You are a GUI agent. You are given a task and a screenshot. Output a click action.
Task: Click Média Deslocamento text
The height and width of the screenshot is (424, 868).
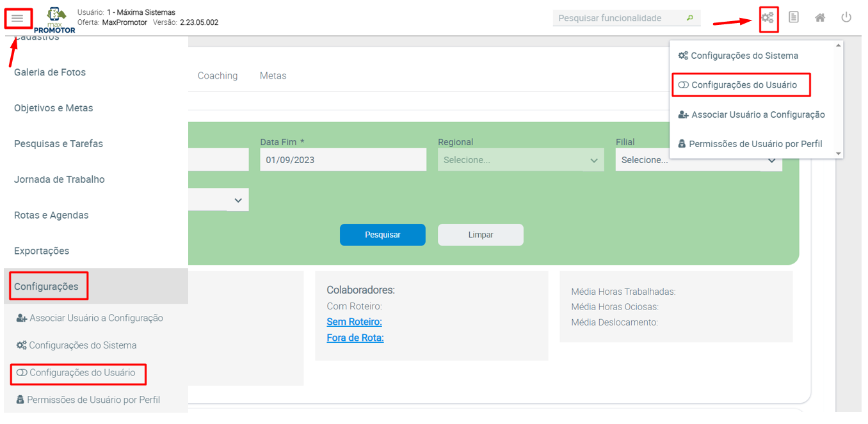click(615, 322)
